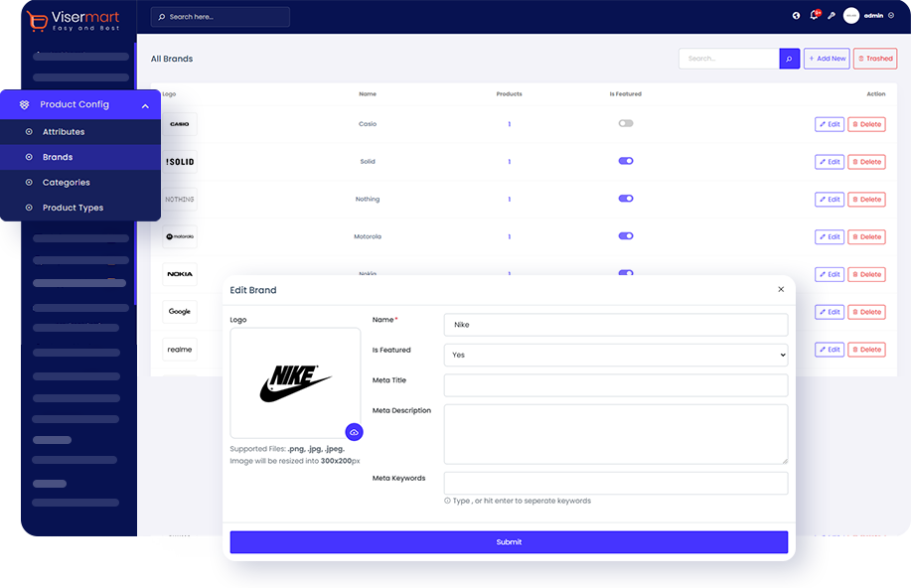Edit the Motorola brand

pyautogui.click(x=830, y=236)
